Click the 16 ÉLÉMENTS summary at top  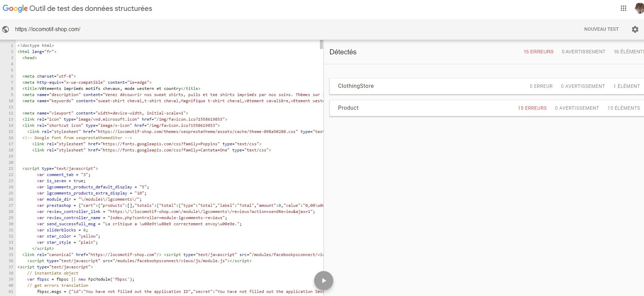tap(629, 52)
